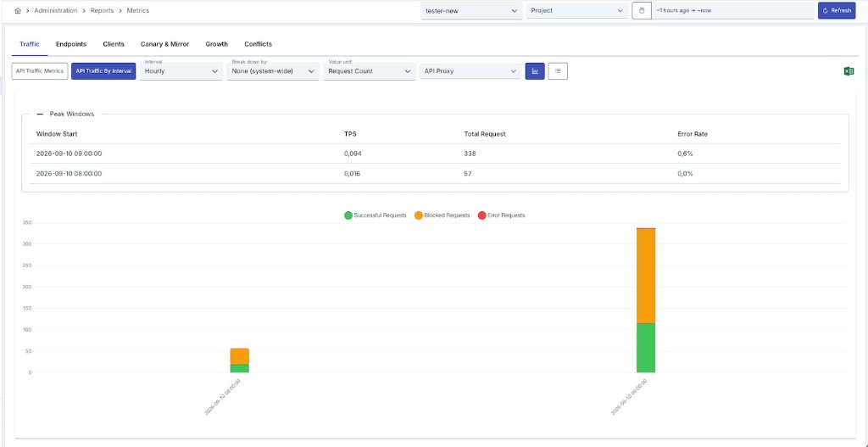Switch to bar chart view icon
868x447 pixels.
click(535, 71)
